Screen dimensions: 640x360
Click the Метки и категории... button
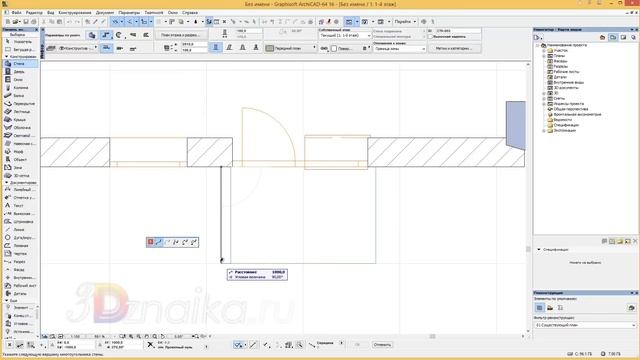(454, 48)
